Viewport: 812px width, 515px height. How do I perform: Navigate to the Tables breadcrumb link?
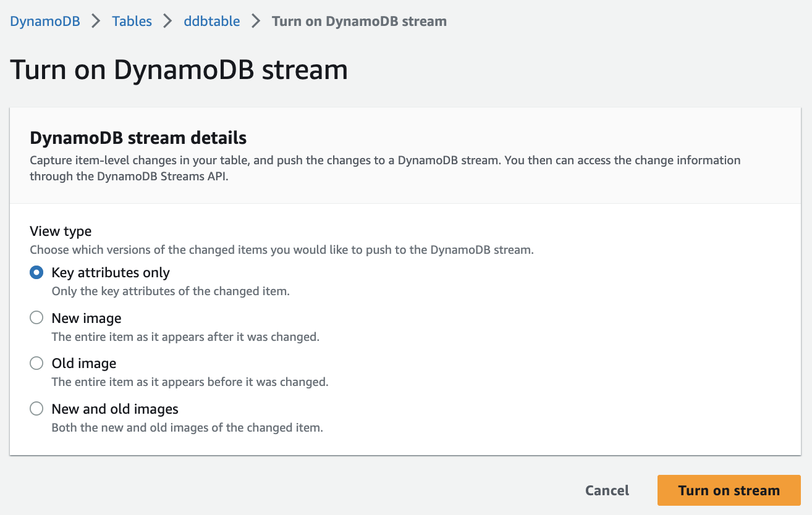click(131, 20)
